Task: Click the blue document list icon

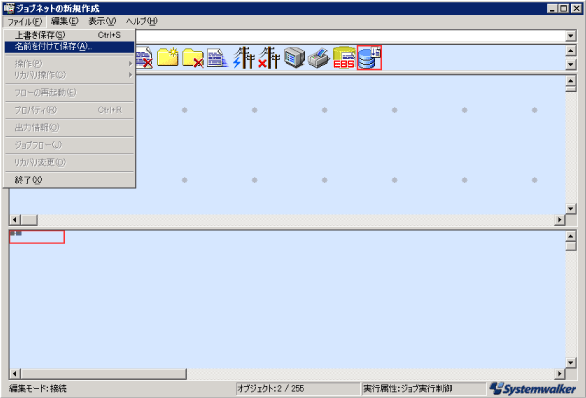Action: [218, 58]
